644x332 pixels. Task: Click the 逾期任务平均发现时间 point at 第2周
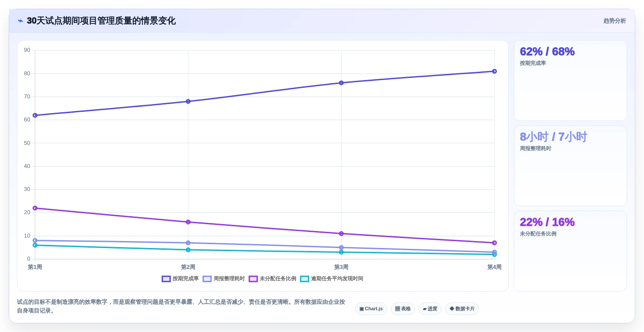(x=188, y=250)
